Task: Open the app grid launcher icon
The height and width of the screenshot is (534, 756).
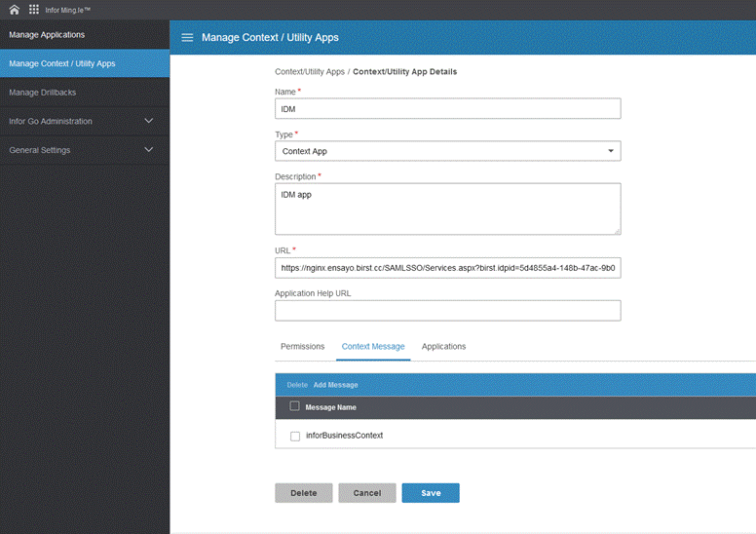Action: pyautogui.click(x=33, y=10)
